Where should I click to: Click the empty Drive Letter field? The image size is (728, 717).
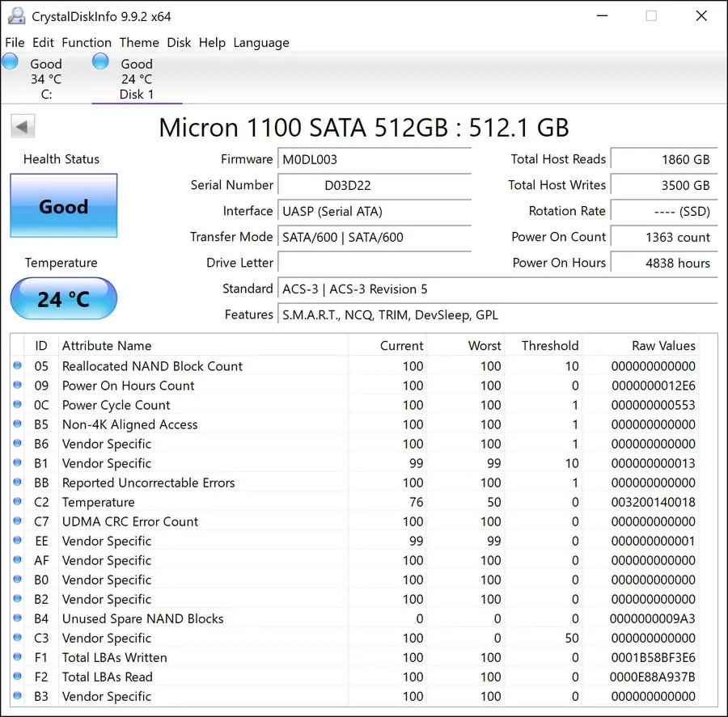point(375,264)
